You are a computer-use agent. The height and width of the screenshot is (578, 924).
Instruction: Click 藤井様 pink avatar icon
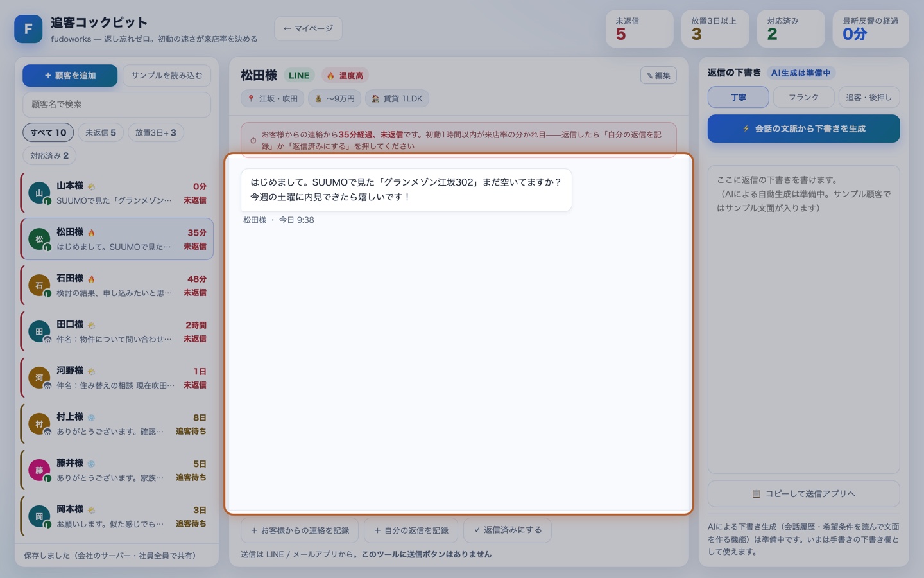tap(39, 470)
